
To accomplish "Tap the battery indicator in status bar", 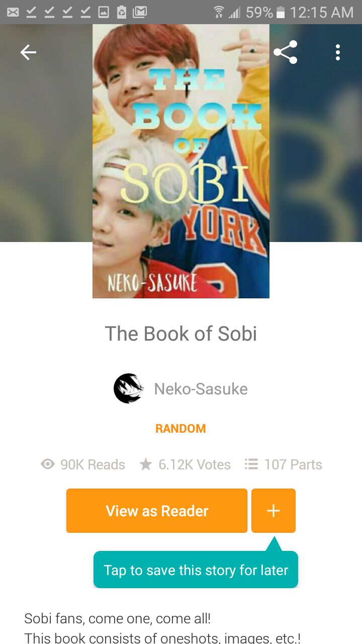I will [x=281, y=12].
